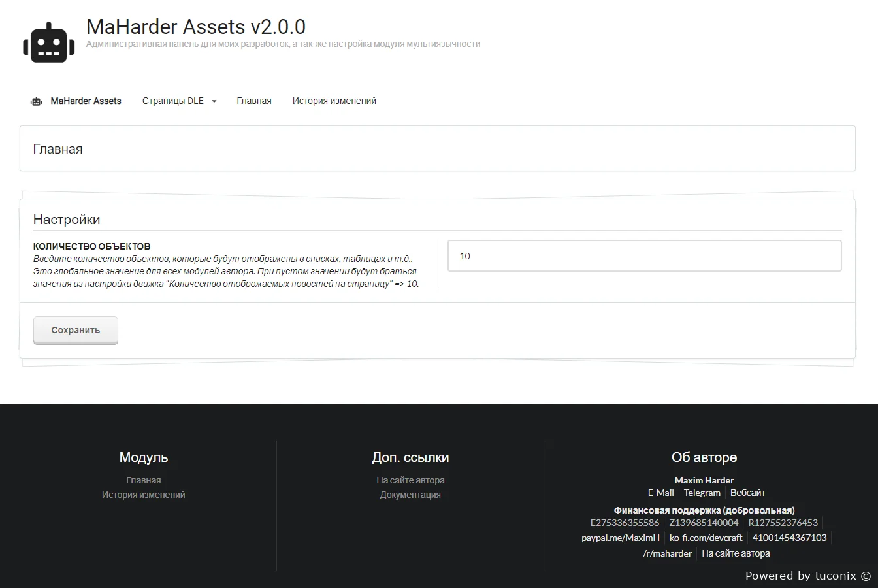Open the /r/maharder link

coord(667,554)
